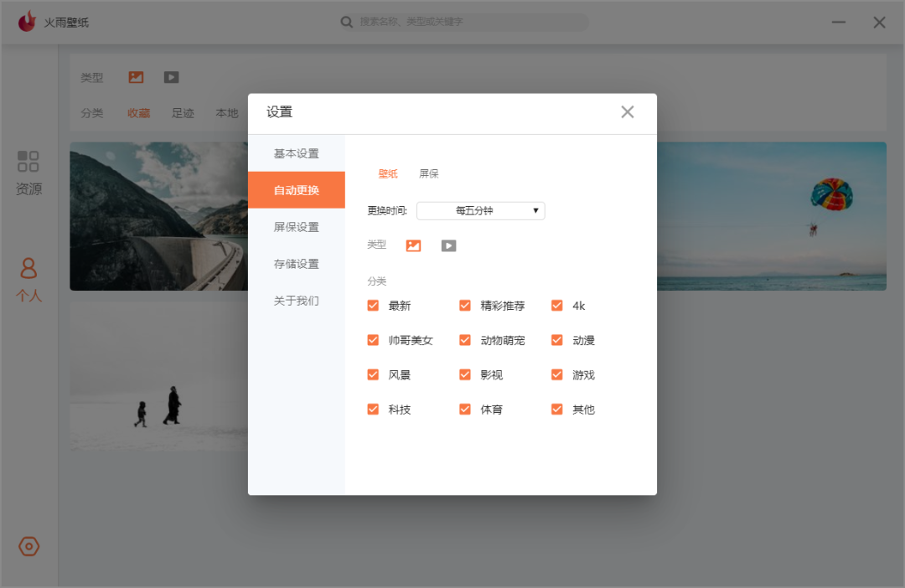The height and width of the screenshot is (588, 905).
Task: Switch to the 屏保 tab in settings
Action: [x=429, y=173]
